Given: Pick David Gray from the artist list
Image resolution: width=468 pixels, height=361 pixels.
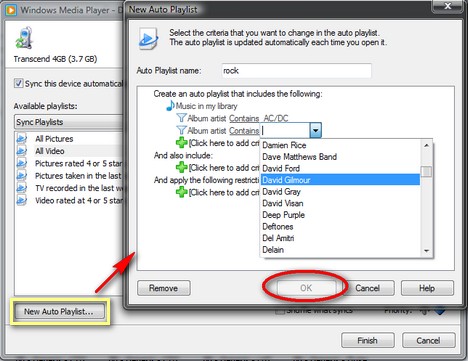Looking at the screenshot, I should coord(340,192).
